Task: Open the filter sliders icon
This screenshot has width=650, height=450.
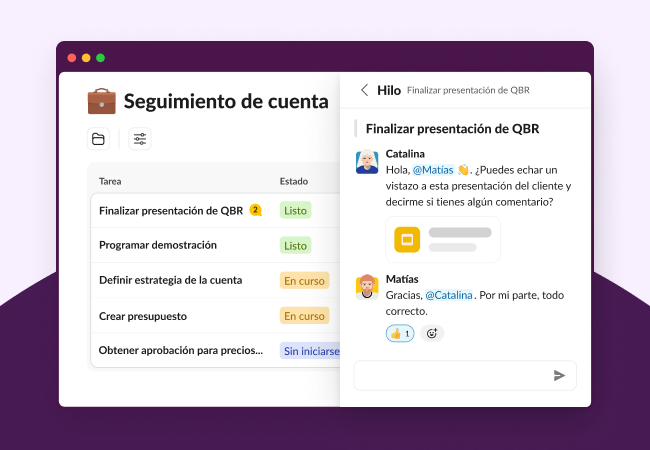Action: click(140, 139)
